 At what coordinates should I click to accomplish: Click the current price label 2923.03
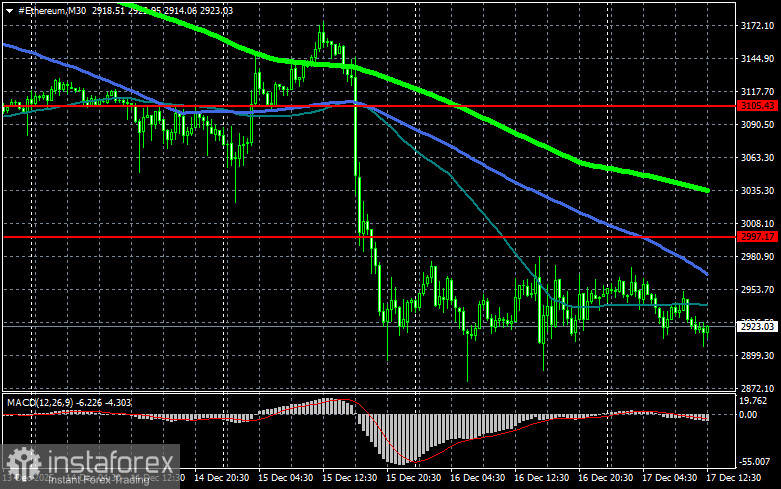[x=757, y=326]
